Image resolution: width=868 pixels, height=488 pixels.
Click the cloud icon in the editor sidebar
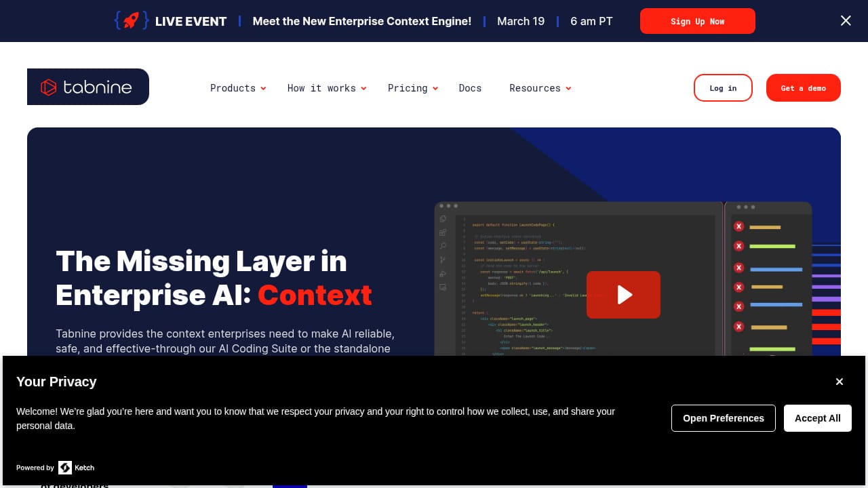442,273
